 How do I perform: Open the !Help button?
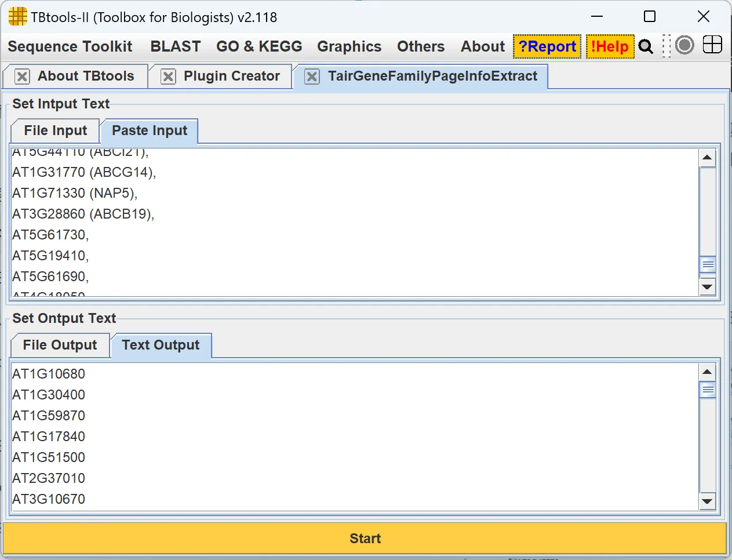(609, 46)
